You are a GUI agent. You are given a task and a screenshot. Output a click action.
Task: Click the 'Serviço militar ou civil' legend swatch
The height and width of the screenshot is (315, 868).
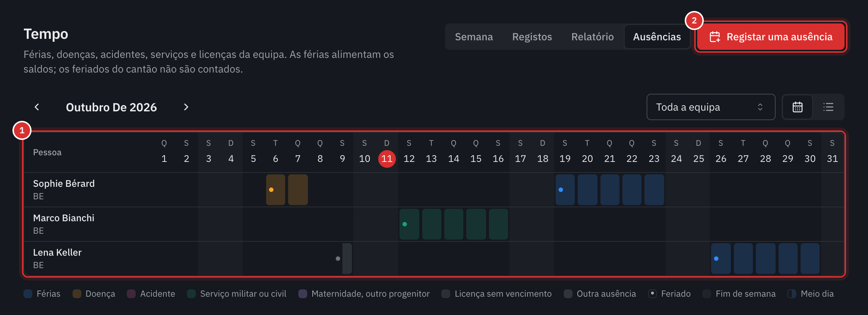(x=191, y=294)
